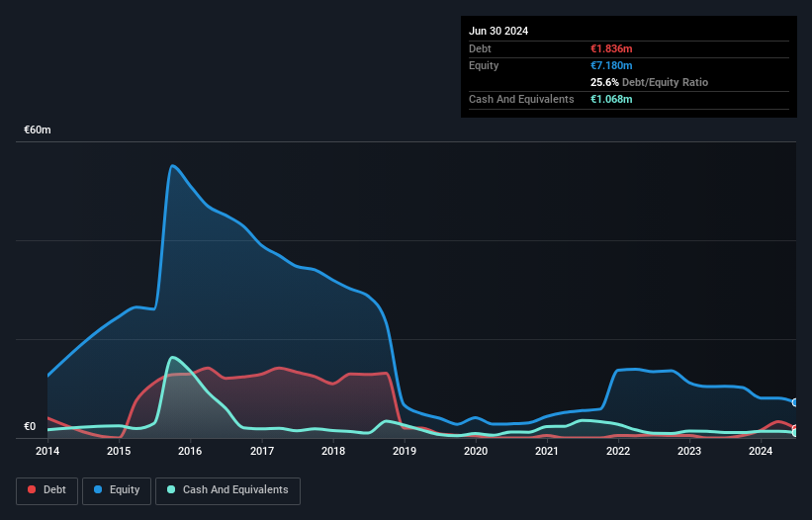
Task: Click the 2023 x-axis label
Action: [x=689, y=451]
